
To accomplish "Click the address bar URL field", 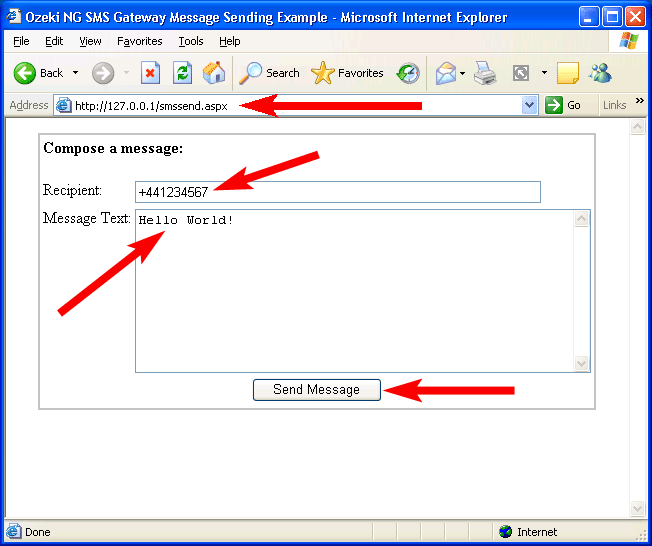I will (x=295, y=106).
